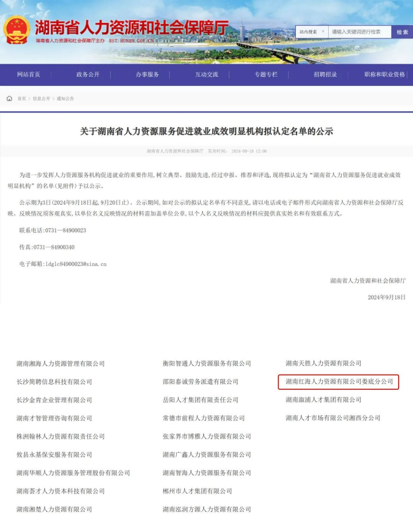Open the 招聘招录 navigation item

(325, 75)
